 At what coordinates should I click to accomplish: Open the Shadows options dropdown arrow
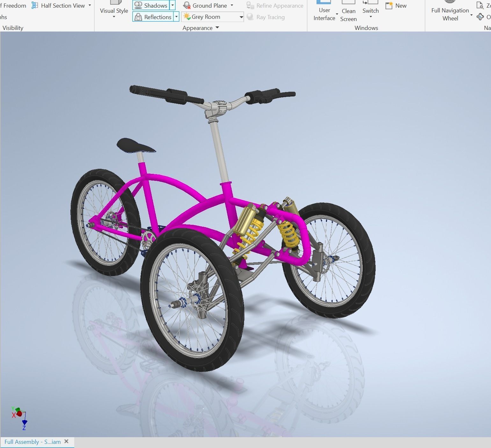point(172,5)
